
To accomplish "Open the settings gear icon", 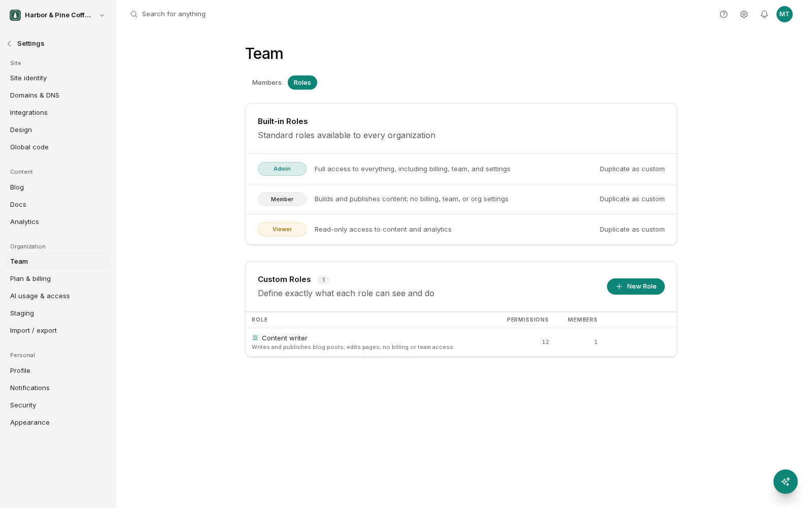I will click(x=744, y=14).
